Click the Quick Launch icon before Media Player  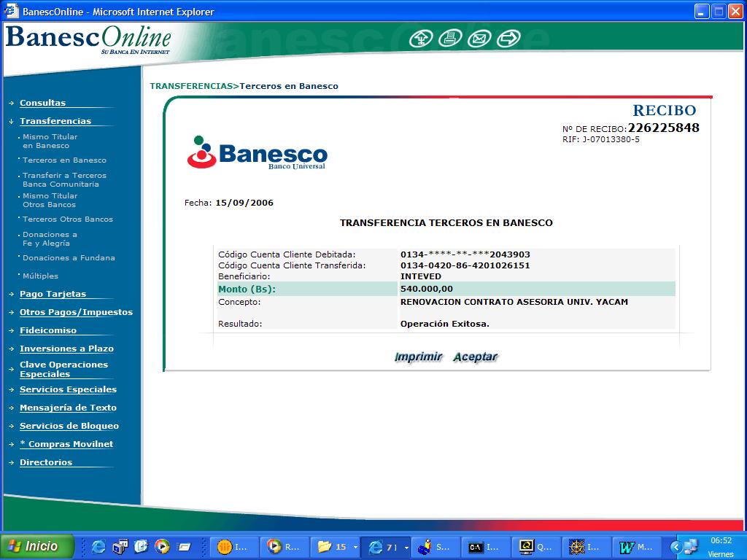coord(141,546)
